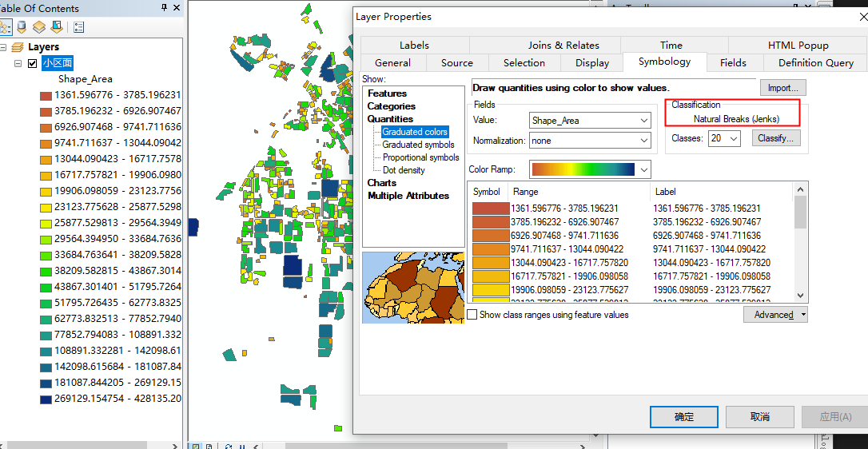Click the Layers data frame icon
Viewport: 868px width, 449px height.
[18, 47]
